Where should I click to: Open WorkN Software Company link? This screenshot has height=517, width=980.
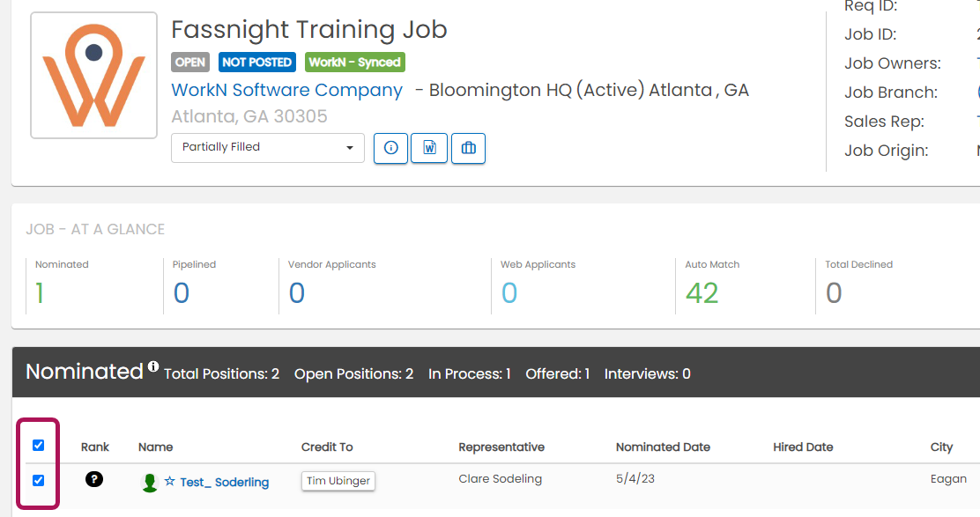point(287,90)
